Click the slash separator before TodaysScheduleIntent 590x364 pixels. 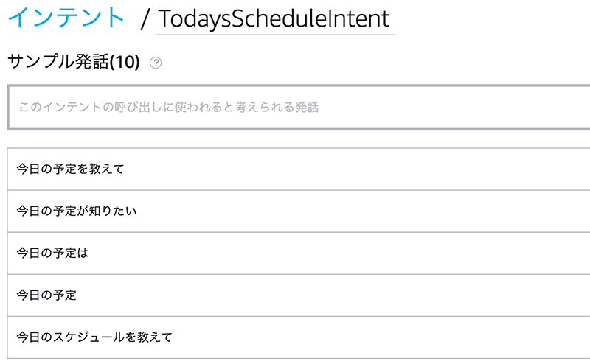[x=145, y=19]
